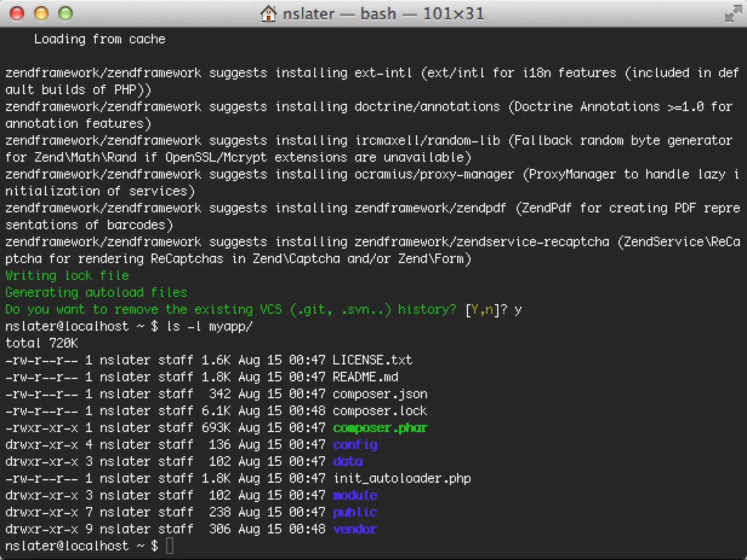Click the README.md filename in listing

tap(365, 377)
